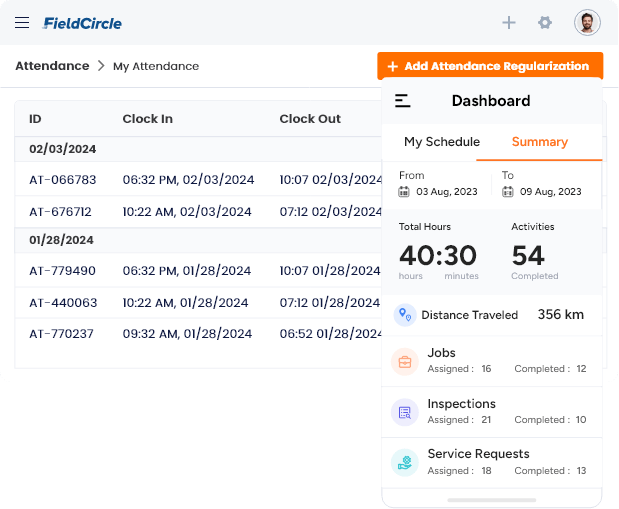This screenshot has width=619, height=509.
Task: Click the 40:30 total hours value
Action: coord(438,255)
